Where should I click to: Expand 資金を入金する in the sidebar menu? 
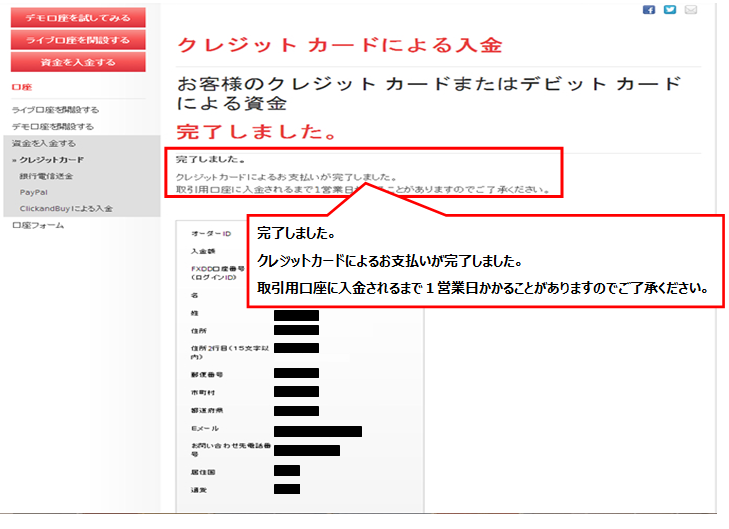coord(44,143)
